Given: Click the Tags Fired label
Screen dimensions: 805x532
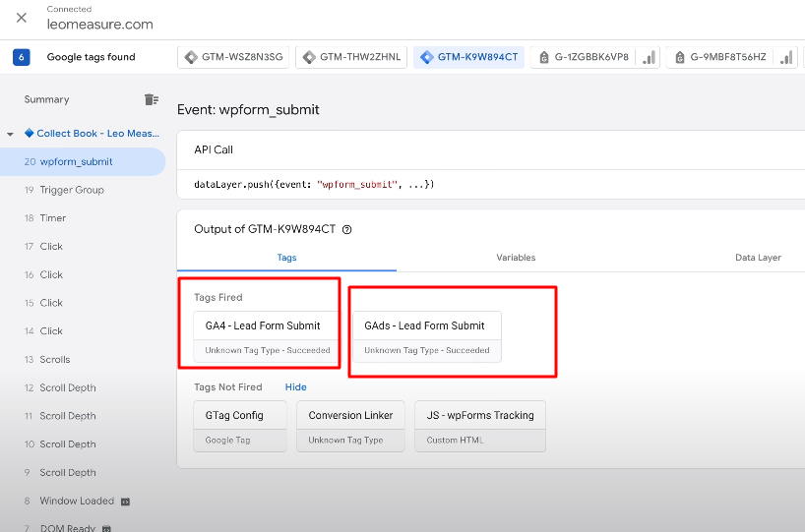Looking at the screenshot, I should pos(218,298).
